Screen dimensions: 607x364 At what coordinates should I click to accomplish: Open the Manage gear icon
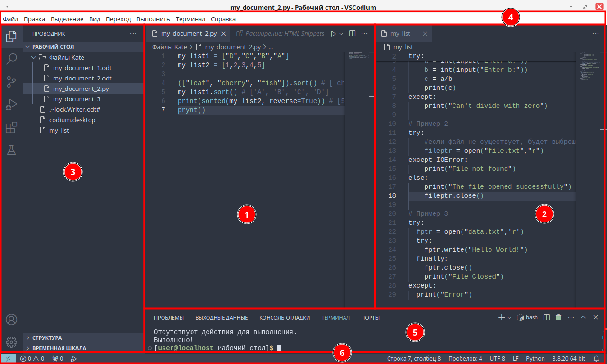click(11, 342)
